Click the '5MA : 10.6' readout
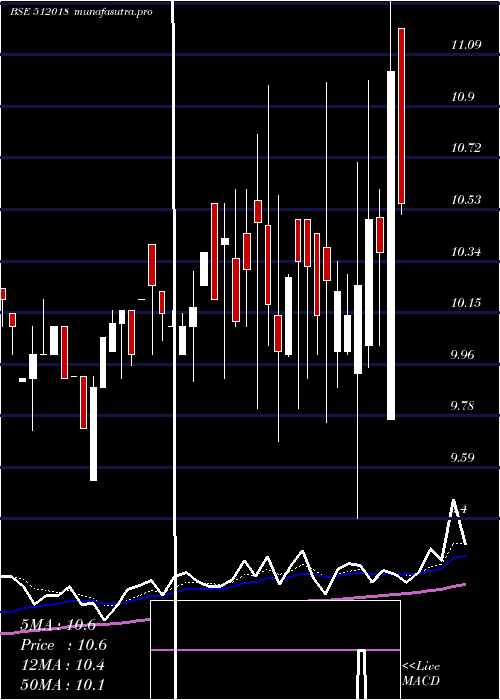Screen dimensions: 500x700 pos(58,625)
